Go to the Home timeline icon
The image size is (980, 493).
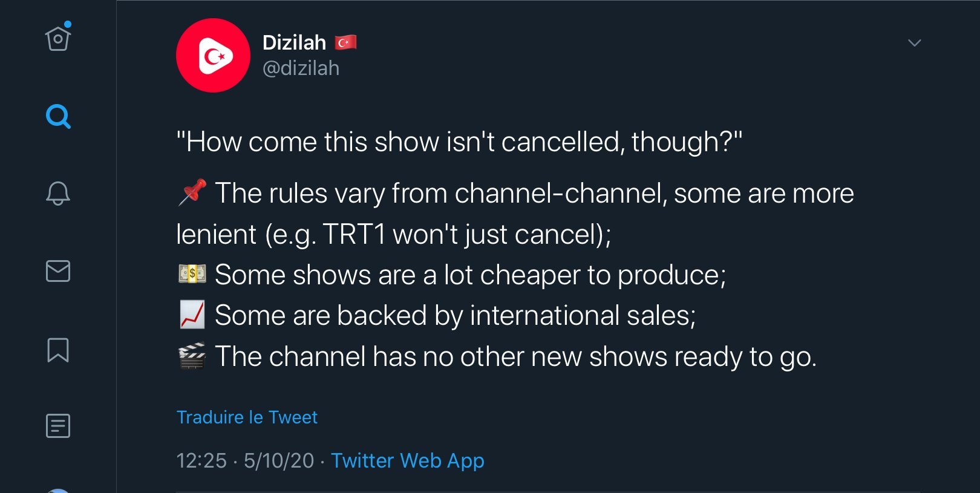click(58, 39)
